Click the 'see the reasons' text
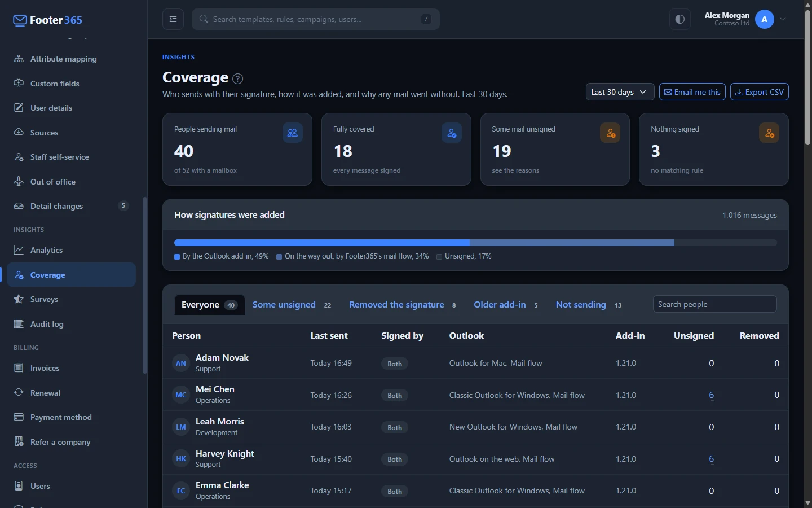 515,170
